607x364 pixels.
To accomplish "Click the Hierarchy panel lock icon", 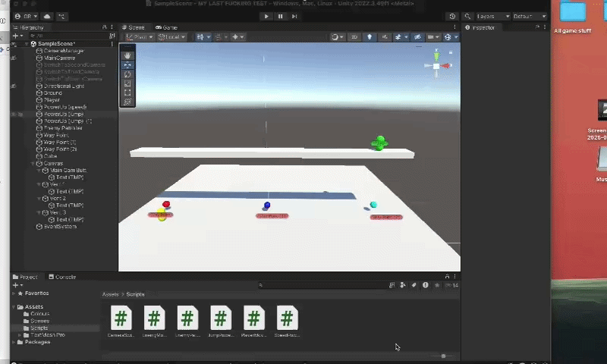I will 104,27.
